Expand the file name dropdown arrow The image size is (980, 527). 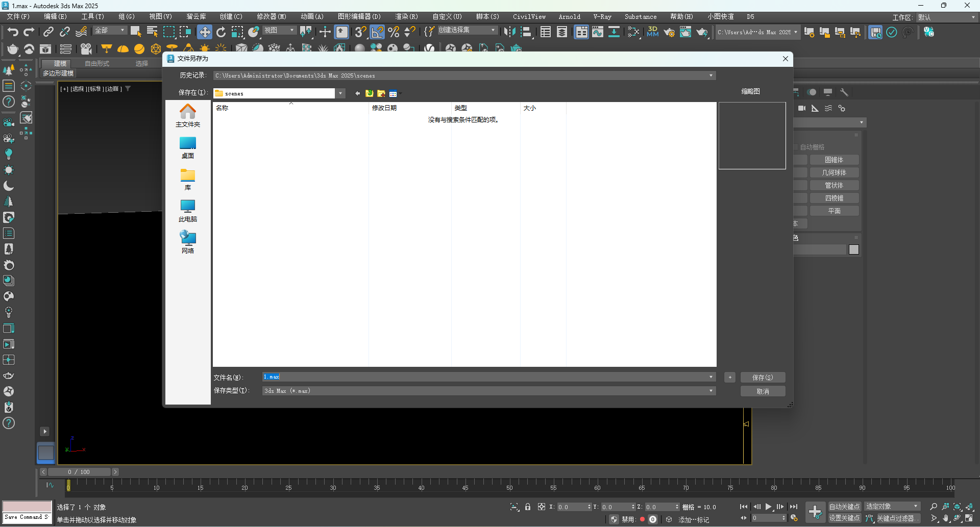[x=710, y=377]
